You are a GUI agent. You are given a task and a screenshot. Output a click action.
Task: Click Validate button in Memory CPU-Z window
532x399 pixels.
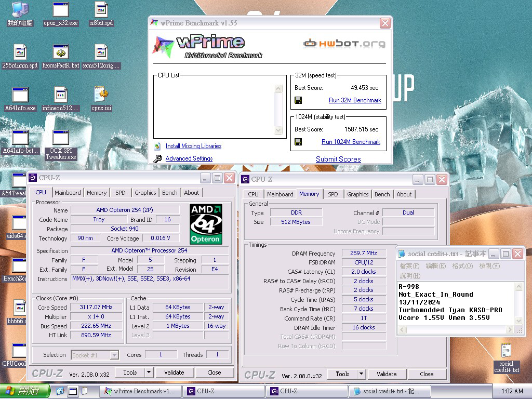[387, 374]
